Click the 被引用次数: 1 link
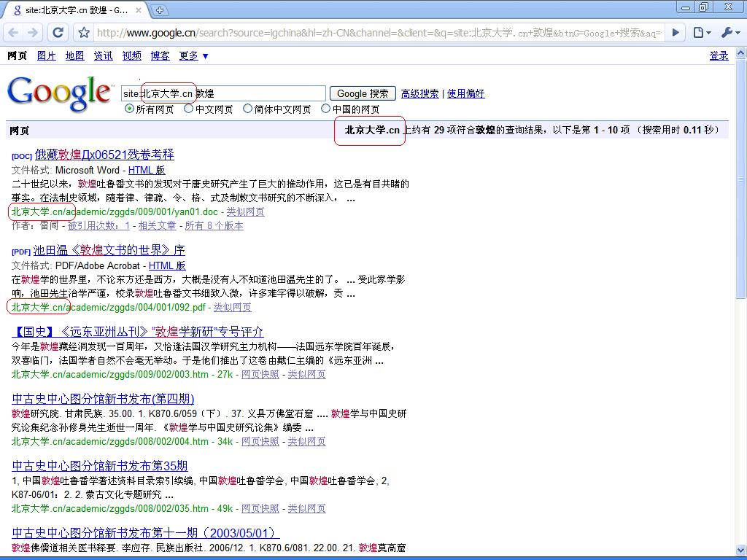 tap(98, 226)
